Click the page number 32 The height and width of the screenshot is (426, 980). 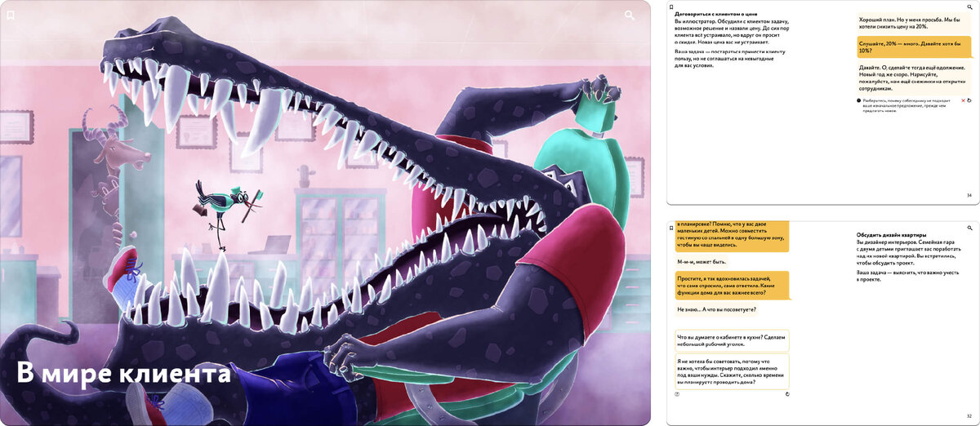pyautogui.click(x=969, y=416)
